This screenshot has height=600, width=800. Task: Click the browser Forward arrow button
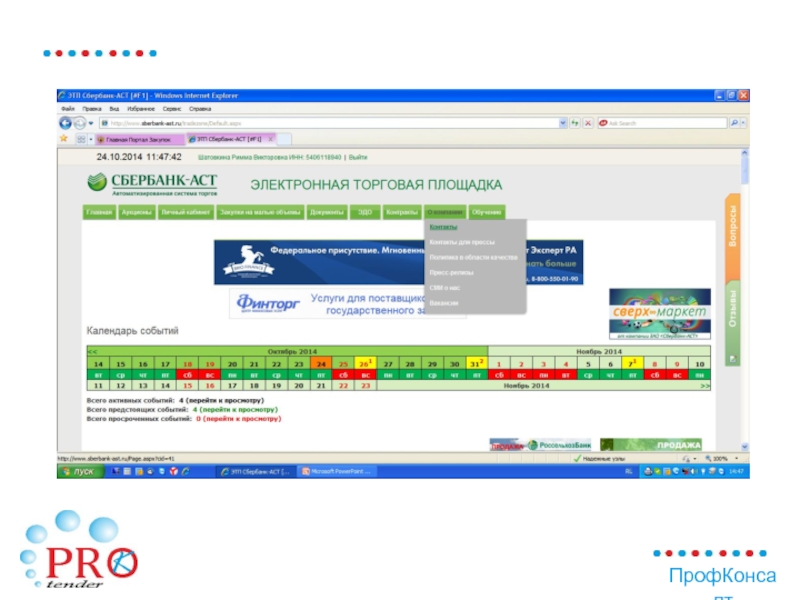point(80,123)
